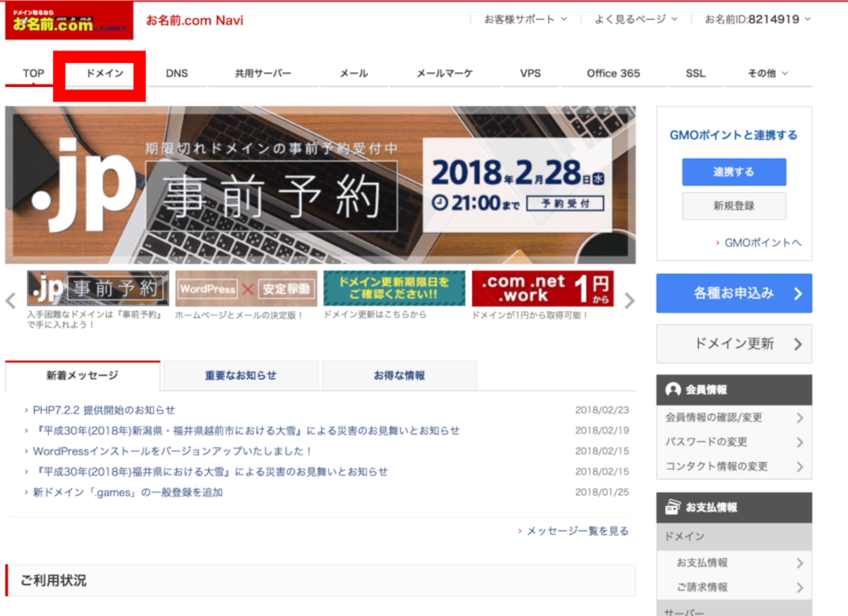The image size is (848, 616).
Task: Open 会員情報の確認/変更 via its chevron row
Action: 734,417
